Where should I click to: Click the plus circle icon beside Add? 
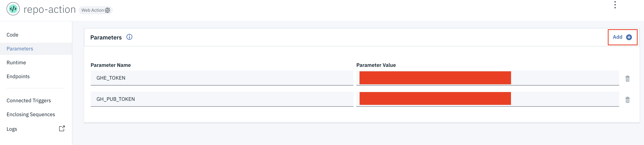pyautogui.click(x=629, y=37)
